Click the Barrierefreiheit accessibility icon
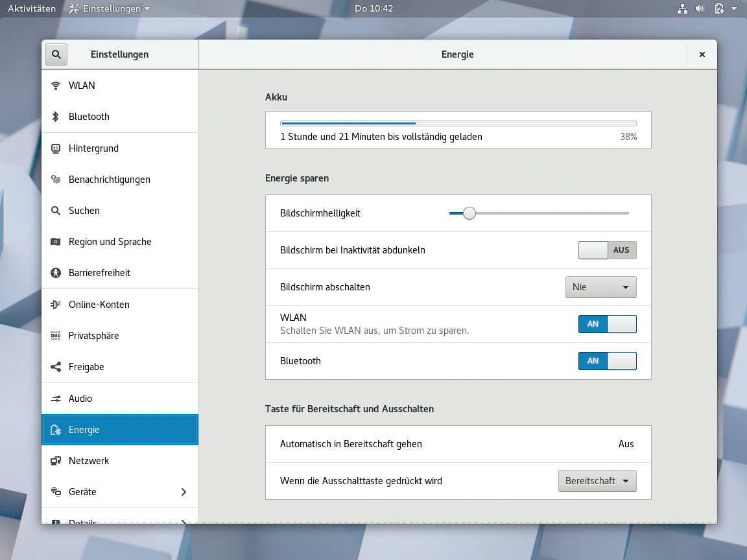The image size is (747, 560). point(56,273)
